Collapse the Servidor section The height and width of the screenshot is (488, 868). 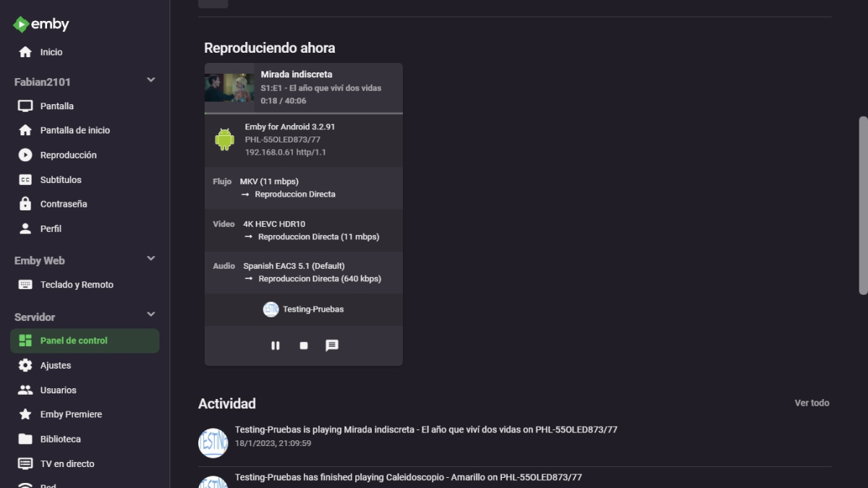click(x=150, y=315)
